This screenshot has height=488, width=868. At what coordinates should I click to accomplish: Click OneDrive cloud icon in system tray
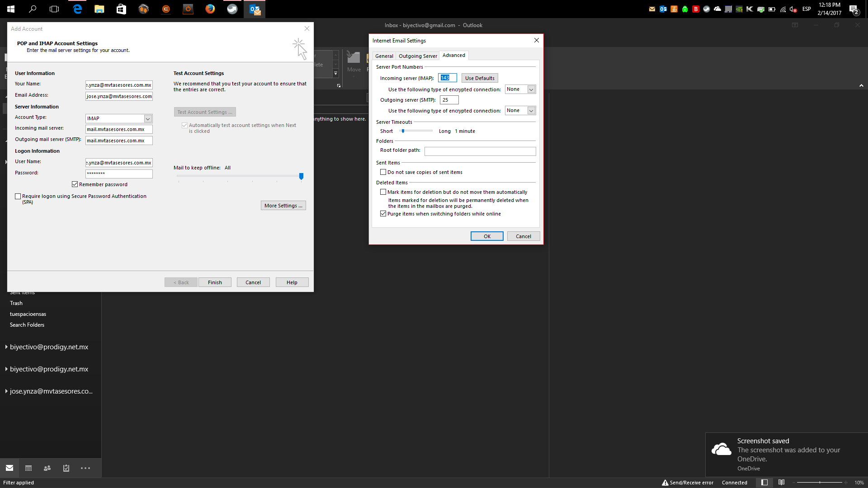point(717,9)
